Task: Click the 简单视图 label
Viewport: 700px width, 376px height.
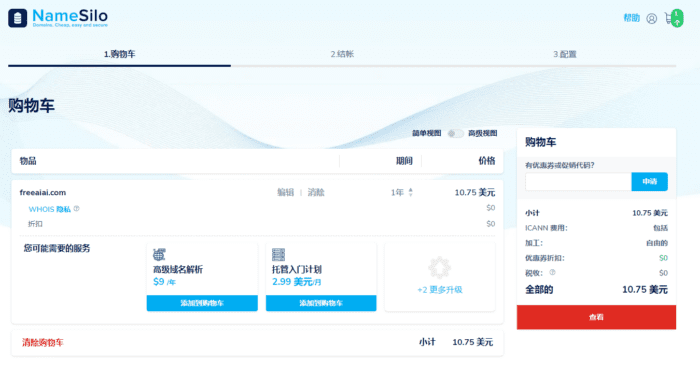Action: (426, 133)
